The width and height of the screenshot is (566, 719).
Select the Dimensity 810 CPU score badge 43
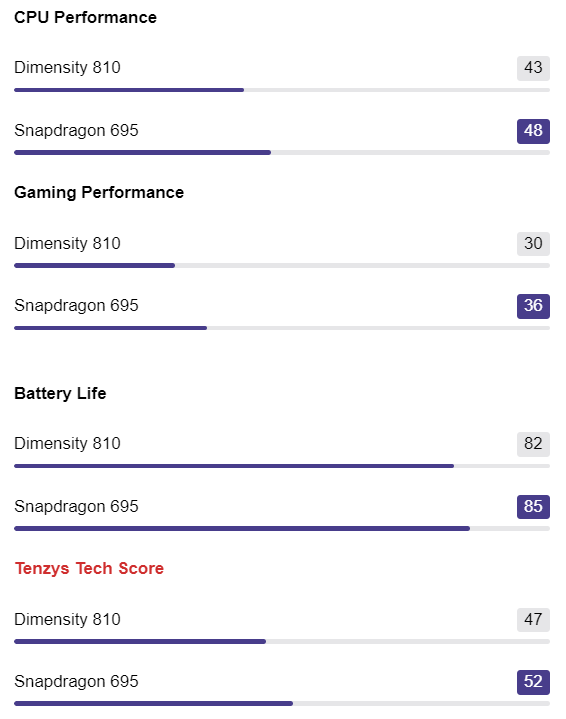coord(533,68)
